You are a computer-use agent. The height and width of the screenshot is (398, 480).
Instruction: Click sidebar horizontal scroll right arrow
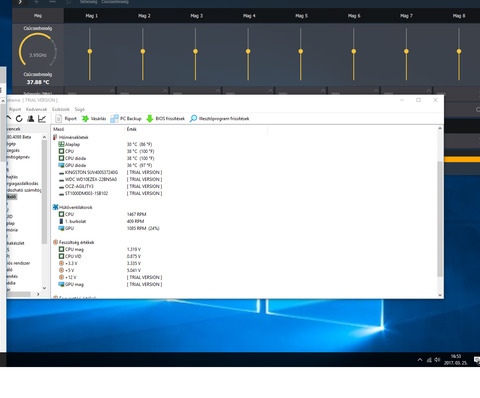pyautogui.click(x=38, y=294)
